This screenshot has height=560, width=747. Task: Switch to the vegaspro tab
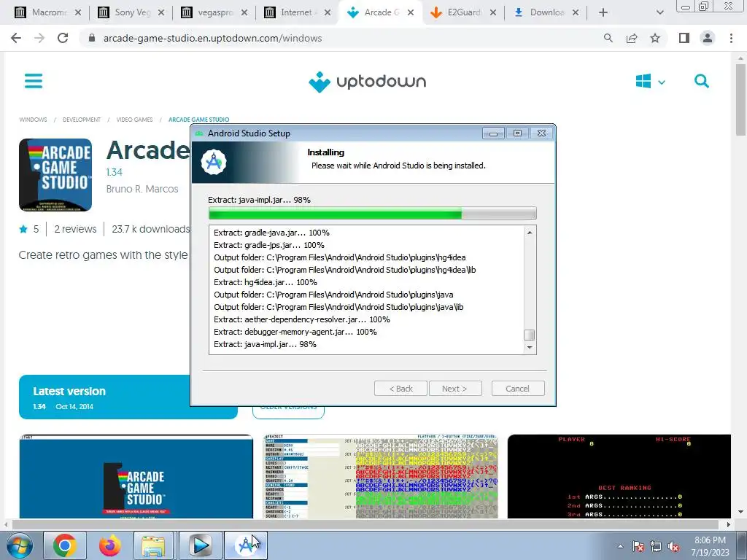coord(214,12)
